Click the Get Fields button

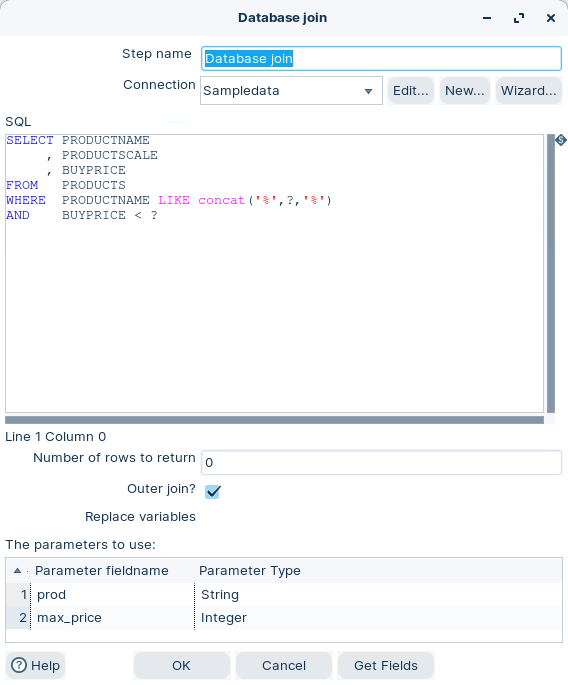click(x=386, y=665)
